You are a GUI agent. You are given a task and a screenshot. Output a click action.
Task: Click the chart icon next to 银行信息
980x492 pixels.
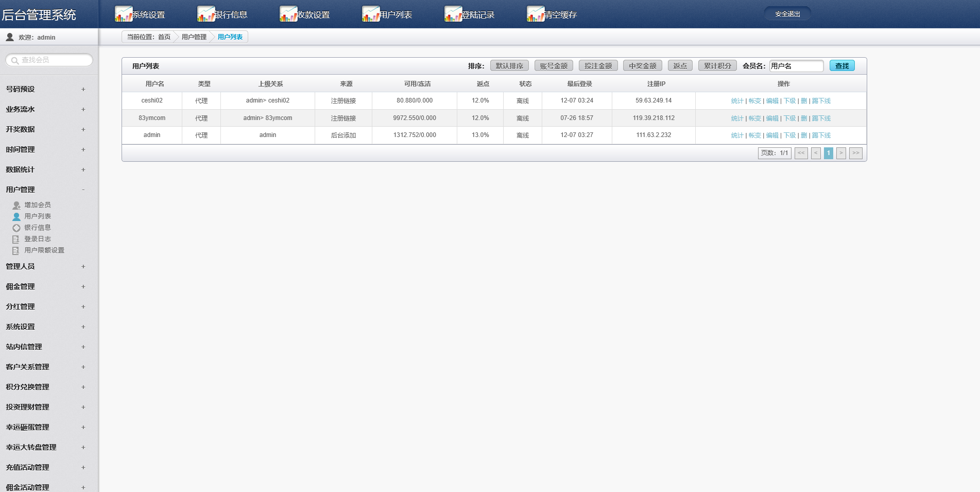(x=205, y=14)
